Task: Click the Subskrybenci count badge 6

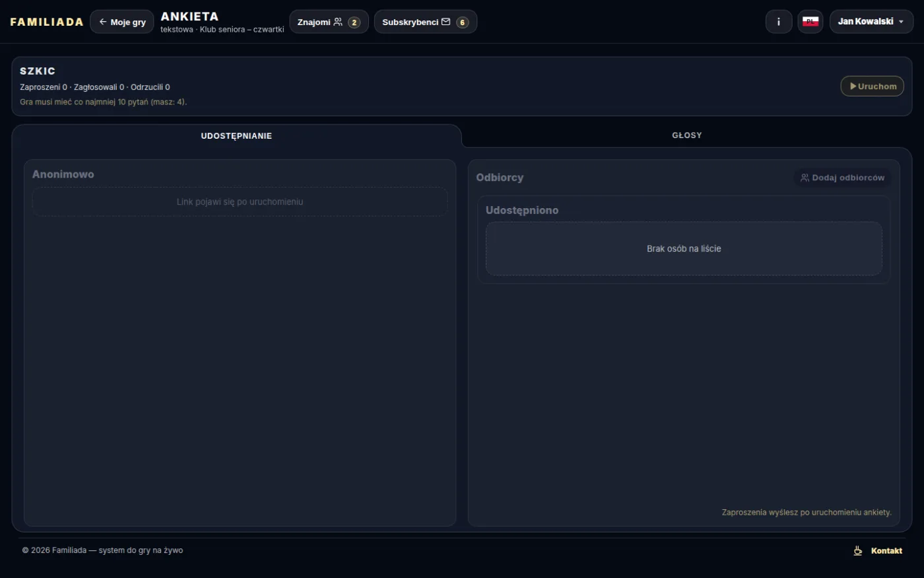Action: point(463,22)
